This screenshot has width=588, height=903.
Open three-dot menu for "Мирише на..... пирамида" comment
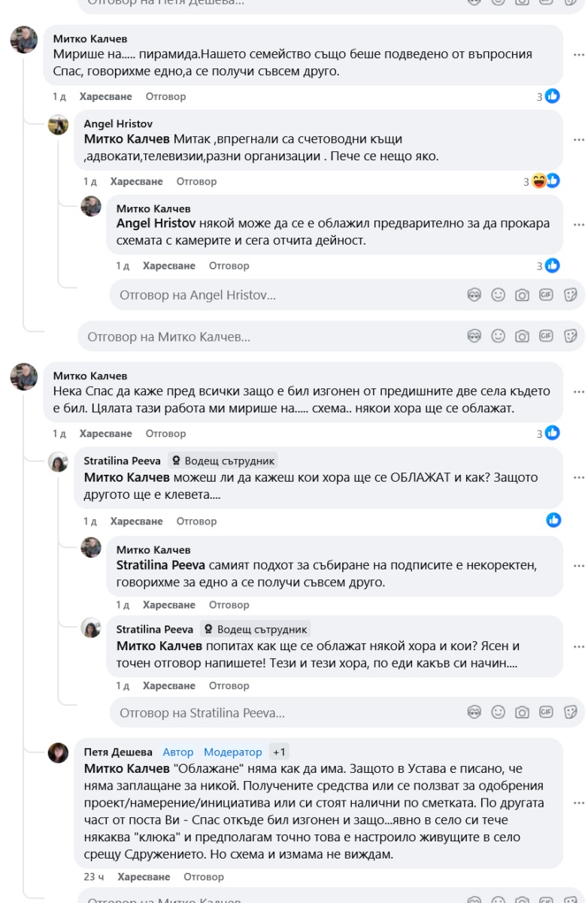click(x=578, y=55)
